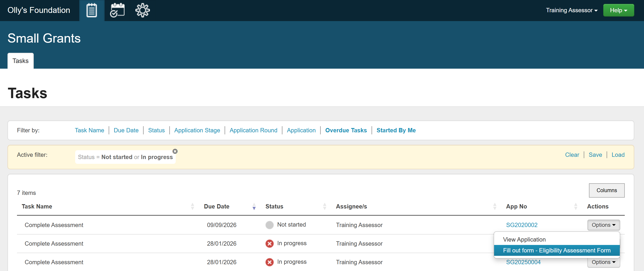Sort the table by Assignee/s arrows

tap(495, 206)
